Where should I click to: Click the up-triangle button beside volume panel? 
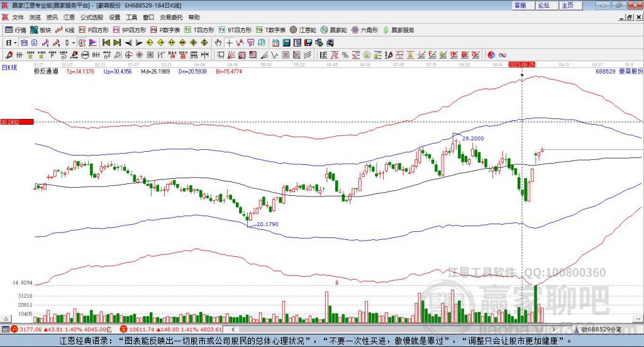point(6,319)
